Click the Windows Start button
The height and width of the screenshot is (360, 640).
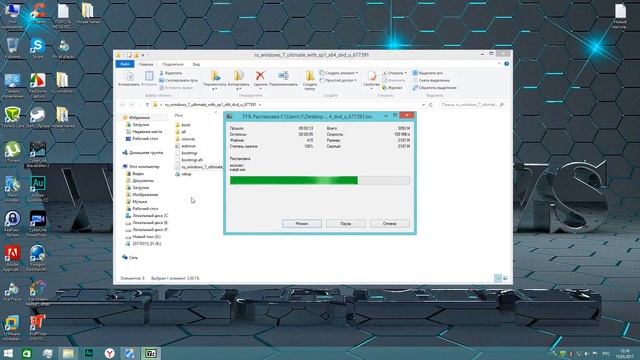point(8,353)
